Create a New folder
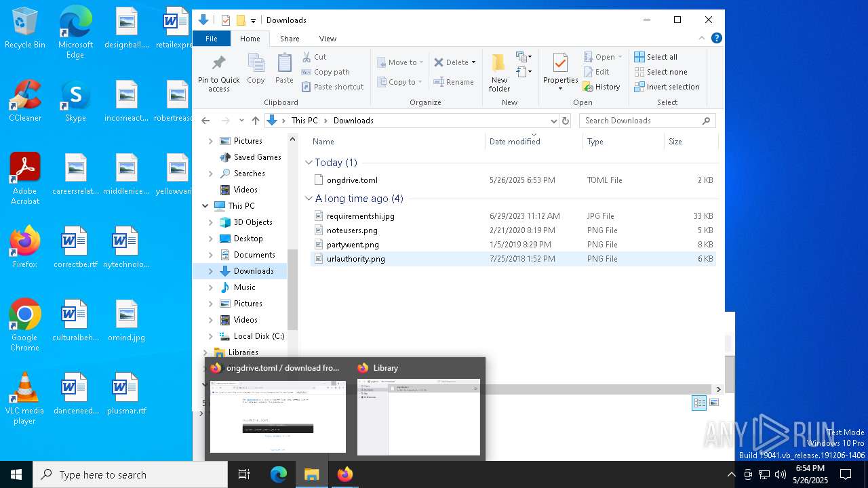The width and height of the screenshot is (868, 488). pyautogui.click(x=499, y=73)
